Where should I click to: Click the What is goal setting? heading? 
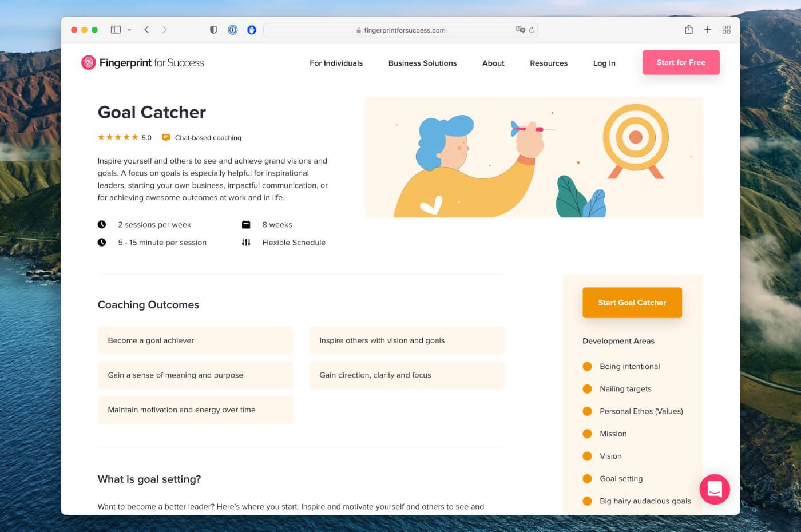149,479
